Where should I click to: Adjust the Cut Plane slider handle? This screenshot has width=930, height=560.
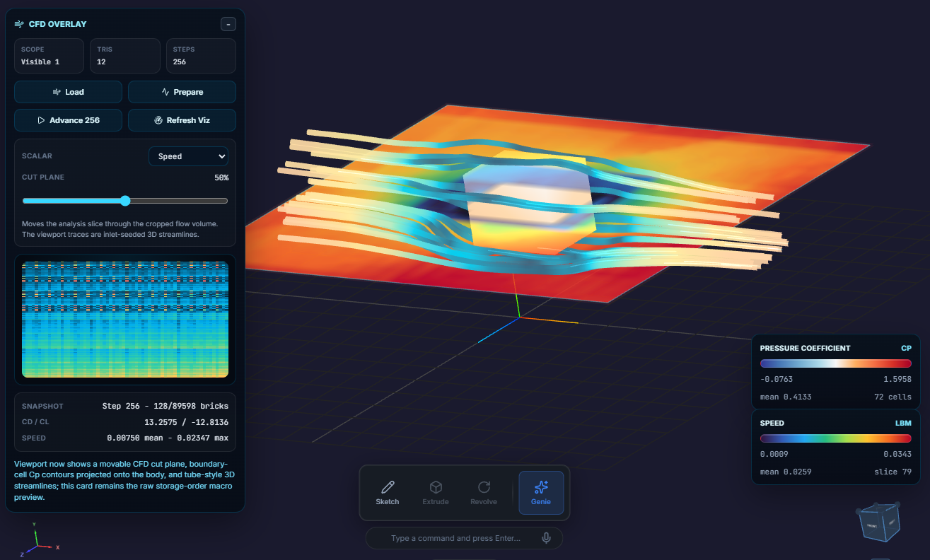[x=124, y=201]
